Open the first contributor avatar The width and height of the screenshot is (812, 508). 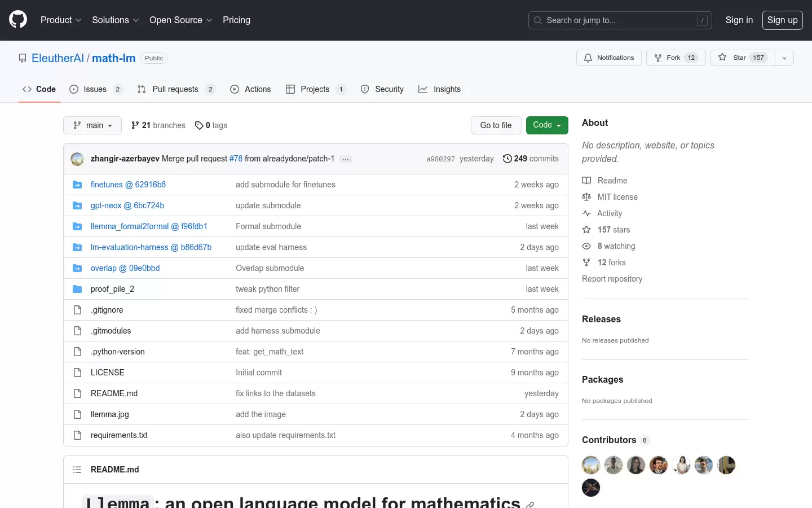591,465
